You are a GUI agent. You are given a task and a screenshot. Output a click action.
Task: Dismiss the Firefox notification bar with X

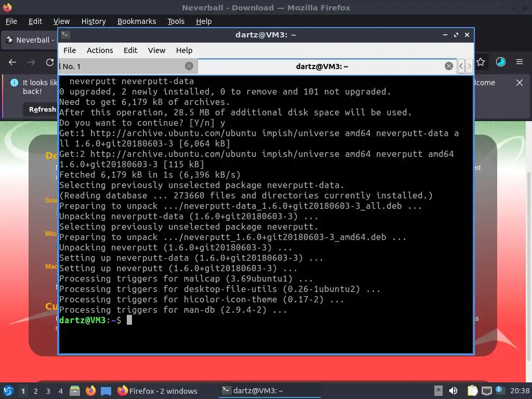[519, 83]
